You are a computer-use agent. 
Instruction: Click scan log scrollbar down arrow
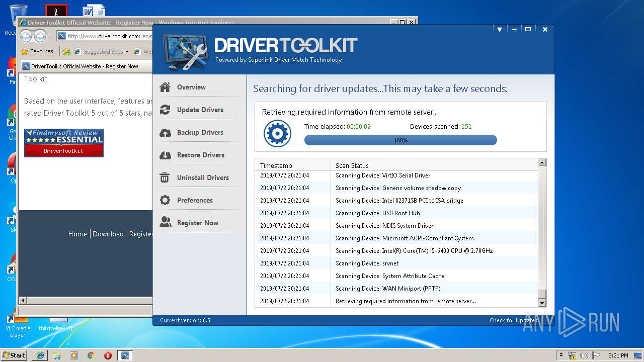pyautogui.click(x=542, y=303)
